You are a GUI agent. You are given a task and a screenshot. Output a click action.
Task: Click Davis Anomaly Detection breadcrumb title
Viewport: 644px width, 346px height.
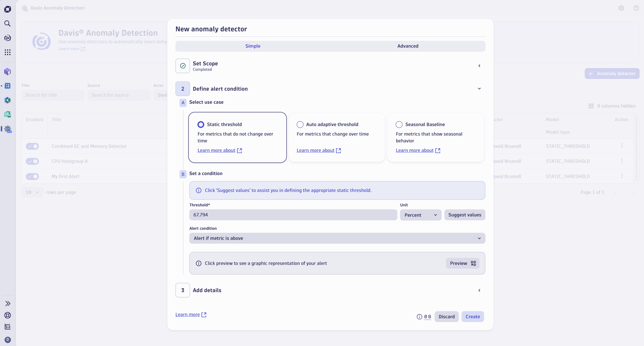click(x=58, y=8)
